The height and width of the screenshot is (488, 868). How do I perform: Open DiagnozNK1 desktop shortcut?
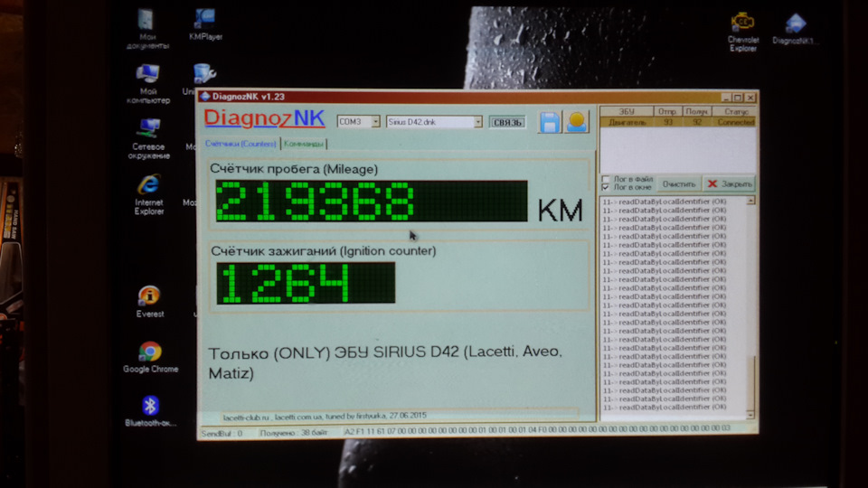coord(795,29)
